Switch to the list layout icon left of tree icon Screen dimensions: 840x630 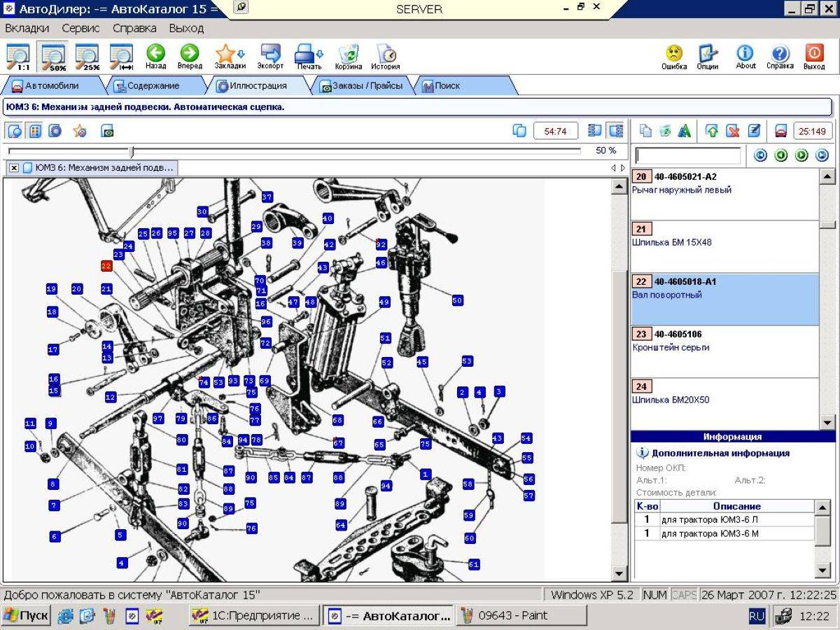(x=595, y=131)
